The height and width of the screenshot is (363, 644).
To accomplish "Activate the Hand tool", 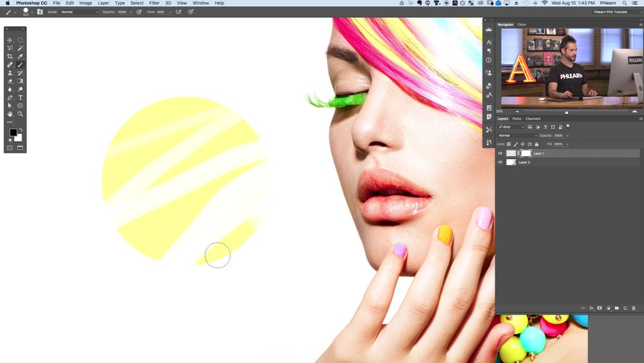I will tap(10, 114).
